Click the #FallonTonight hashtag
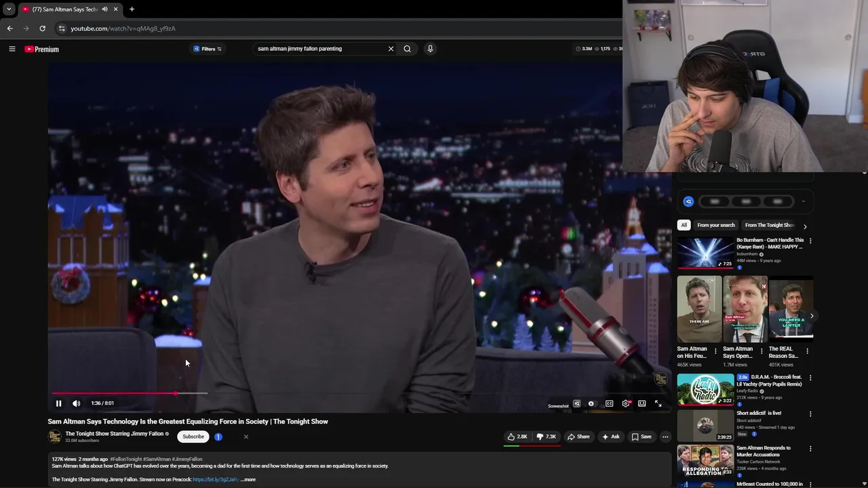868x488 pixels. (x=125, y=459)
